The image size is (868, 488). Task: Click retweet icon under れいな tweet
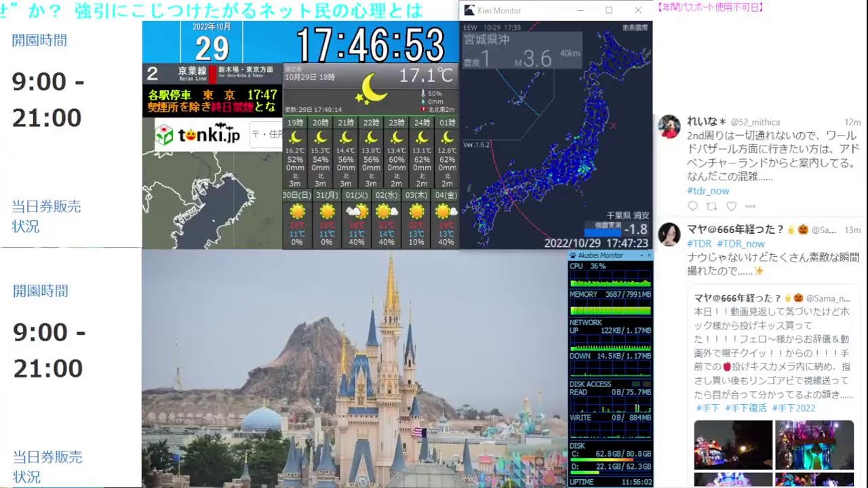712,206
